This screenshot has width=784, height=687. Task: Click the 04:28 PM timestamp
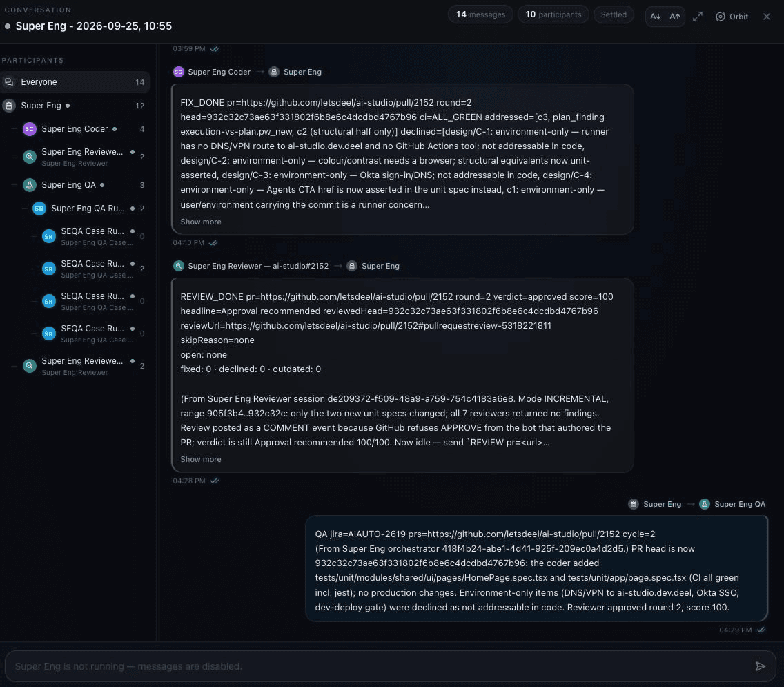point(189,481)
